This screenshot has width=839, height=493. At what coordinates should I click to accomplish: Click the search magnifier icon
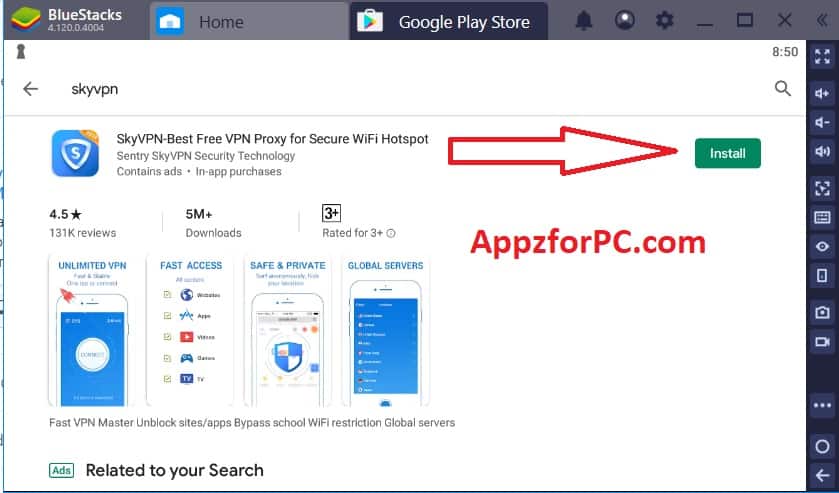point(782,88)
